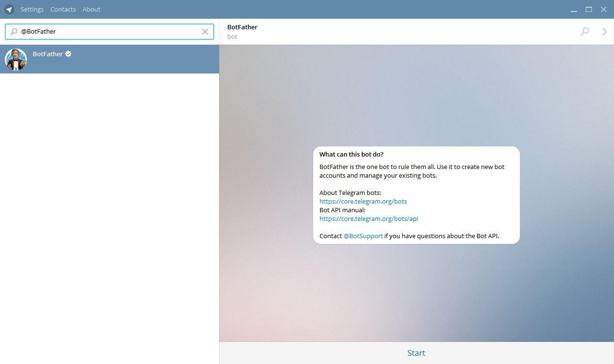Minimize the Telegram window
This screenshot has width=614, height=364.
574,10
